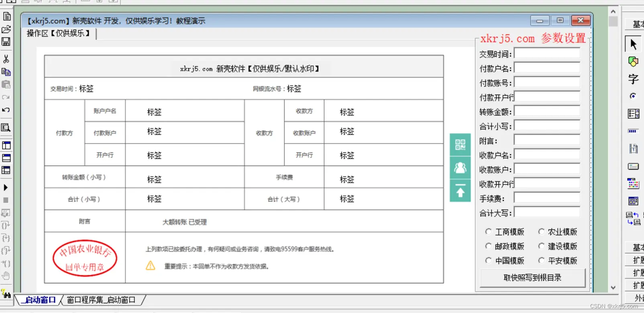Select the color palette grid component icon

coord(634,184)
